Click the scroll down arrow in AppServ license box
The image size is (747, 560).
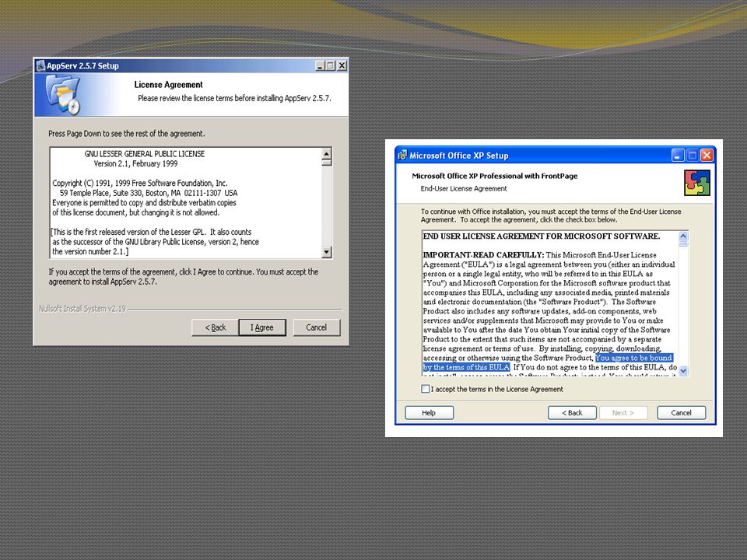point(326,252)
